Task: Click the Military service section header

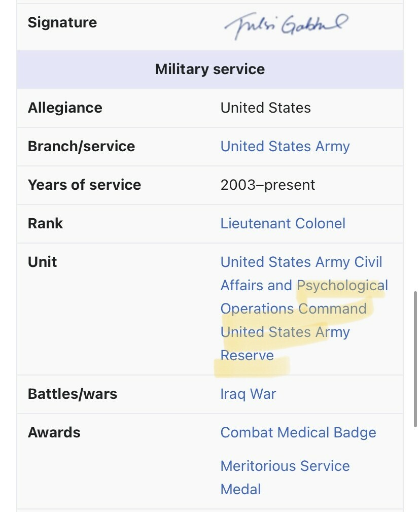Action: [x=210, y=70]
